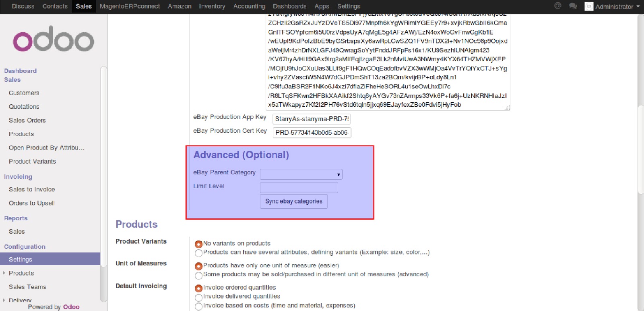Open the Administrator user menu caret

coord(638,6)
